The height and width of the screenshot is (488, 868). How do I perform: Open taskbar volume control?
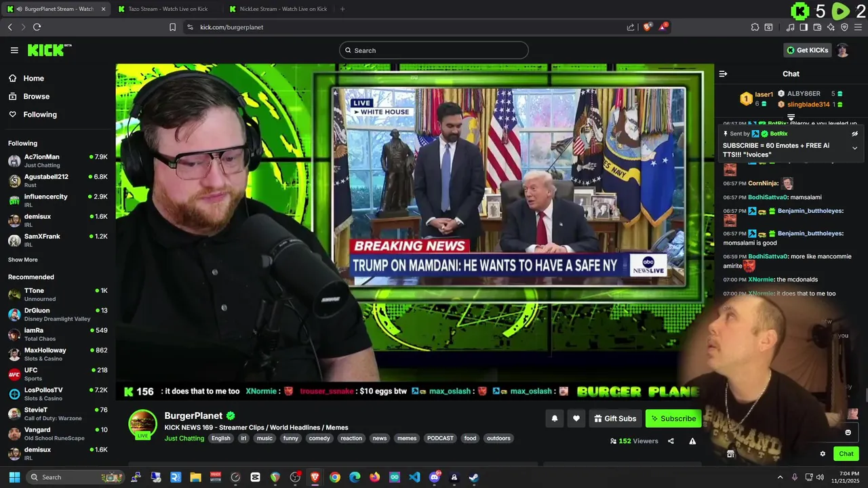820,477
